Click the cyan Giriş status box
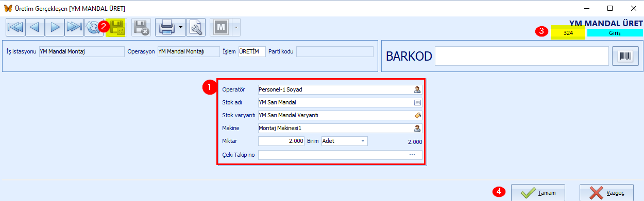 pyautogui.click(x=615, y=32)
